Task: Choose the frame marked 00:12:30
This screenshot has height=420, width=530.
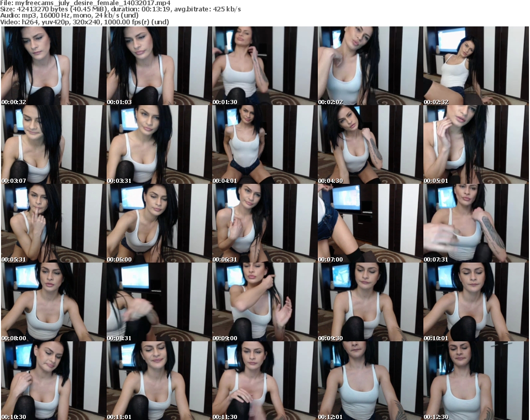Action: [x=476, y=381]
